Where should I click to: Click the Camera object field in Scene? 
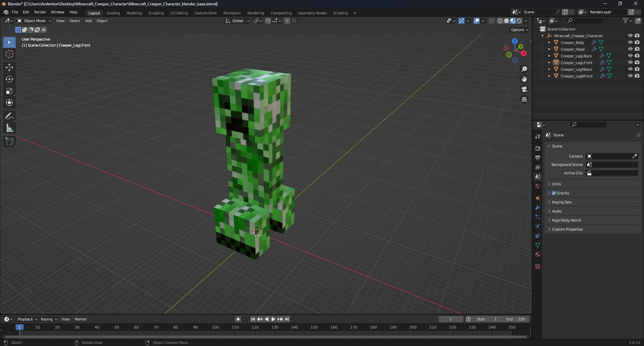(x=612, y=156)
